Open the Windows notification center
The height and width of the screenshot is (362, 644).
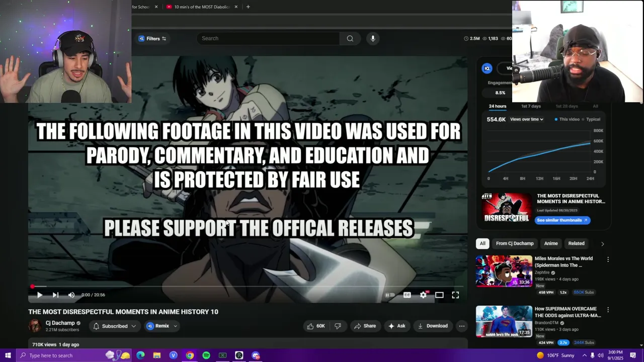click(633, 355)
